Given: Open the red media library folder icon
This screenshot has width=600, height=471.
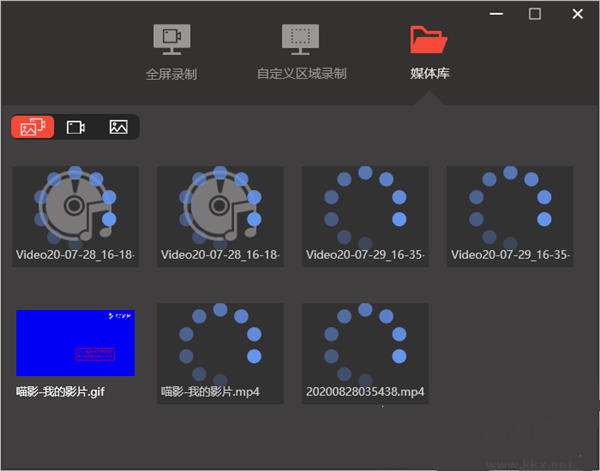Looking at the screenshot, I should [x=429, y=39].
